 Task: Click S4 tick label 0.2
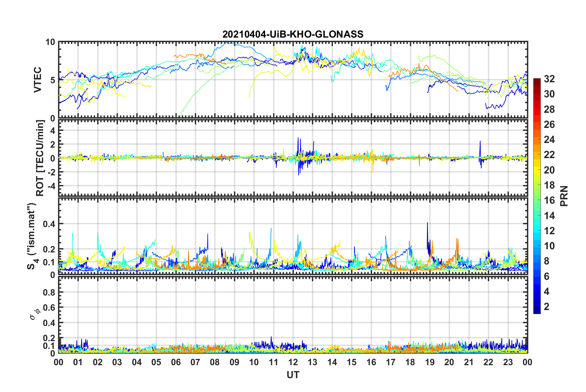pyautogui.click(x=49, y=249)
